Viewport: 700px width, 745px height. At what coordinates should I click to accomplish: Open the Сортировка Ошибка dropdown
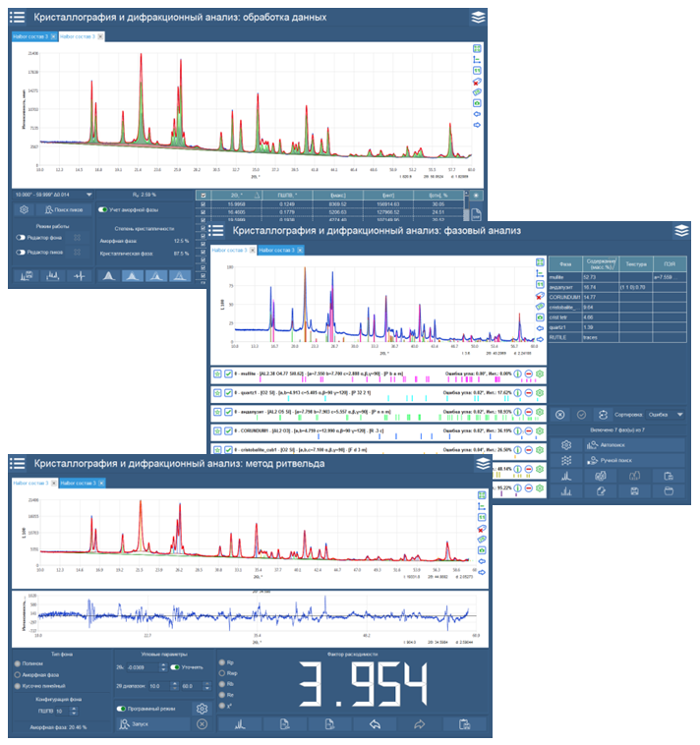(667, 415)
